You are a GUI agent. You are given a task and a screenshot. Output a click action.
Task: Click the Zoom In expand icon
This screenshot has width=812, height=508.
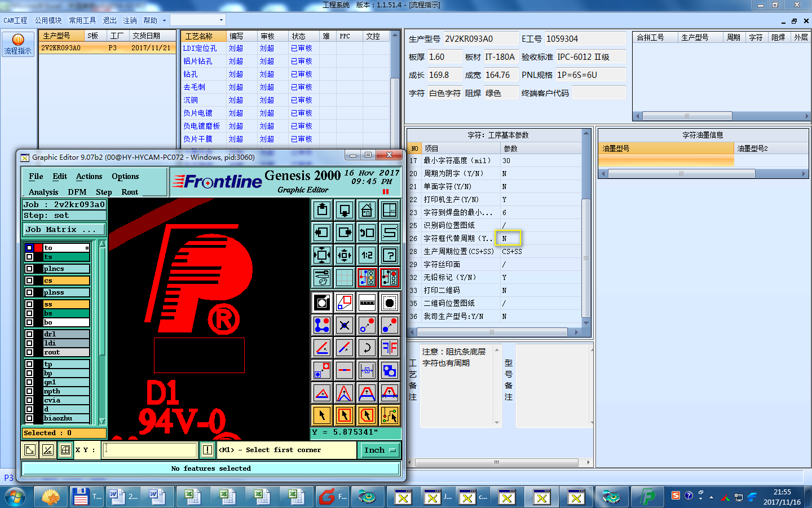[x=322, y=255]
